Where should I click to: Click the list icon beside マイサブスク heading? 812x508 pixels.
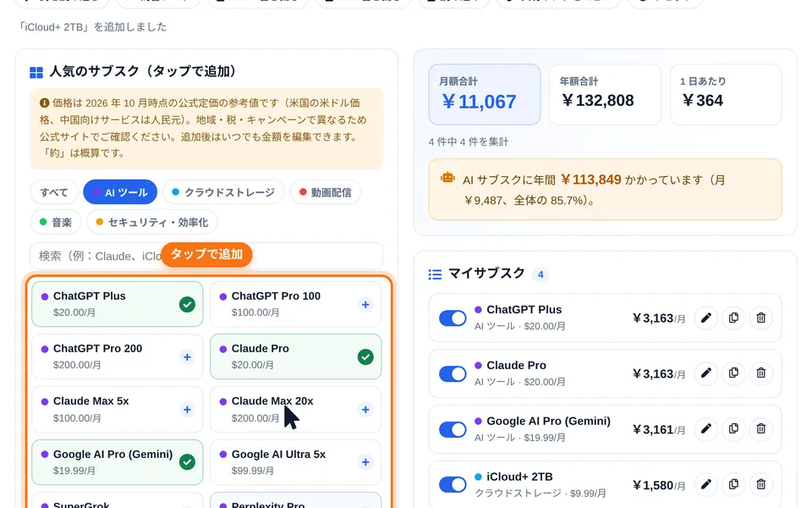(435, 274)
